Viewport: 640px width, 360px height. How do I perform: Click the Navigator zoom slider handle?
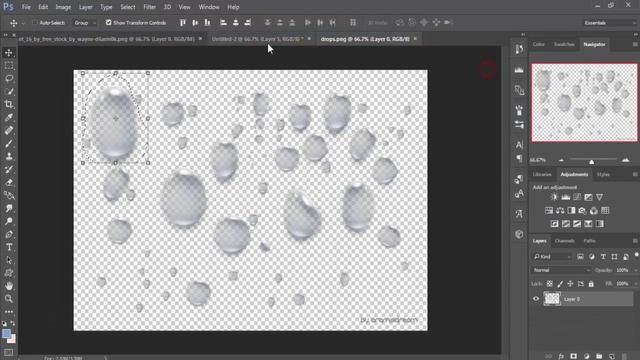591,162
